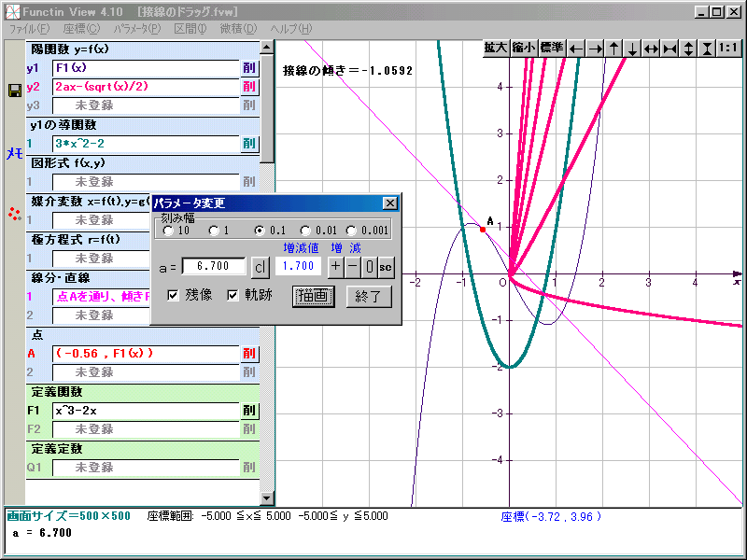This screenshot has height=560, width=747.
Task: Open the ファイル(F) menu
Action: click(x=29, y=29)
